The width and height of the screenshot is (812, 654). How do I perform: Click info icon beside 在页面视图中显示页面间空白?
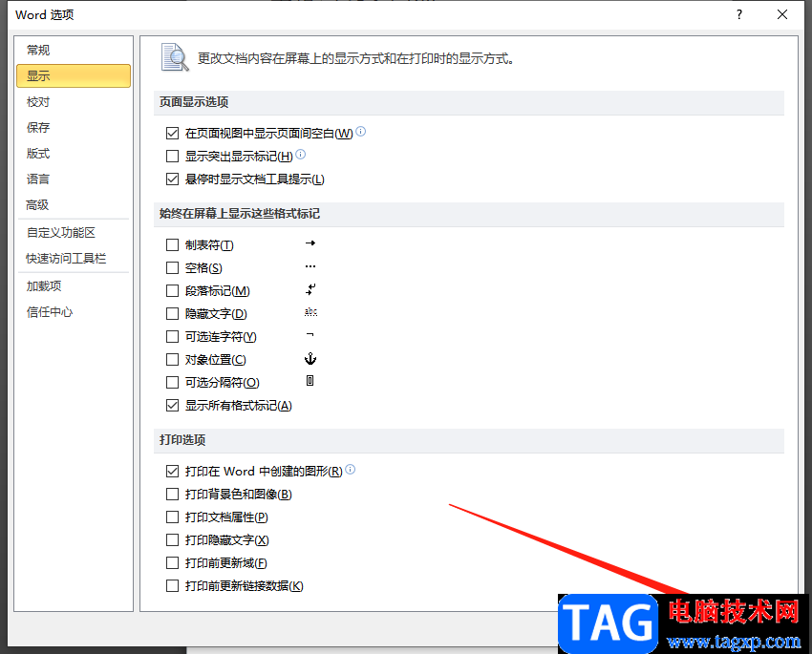click(x=361, y=132)
